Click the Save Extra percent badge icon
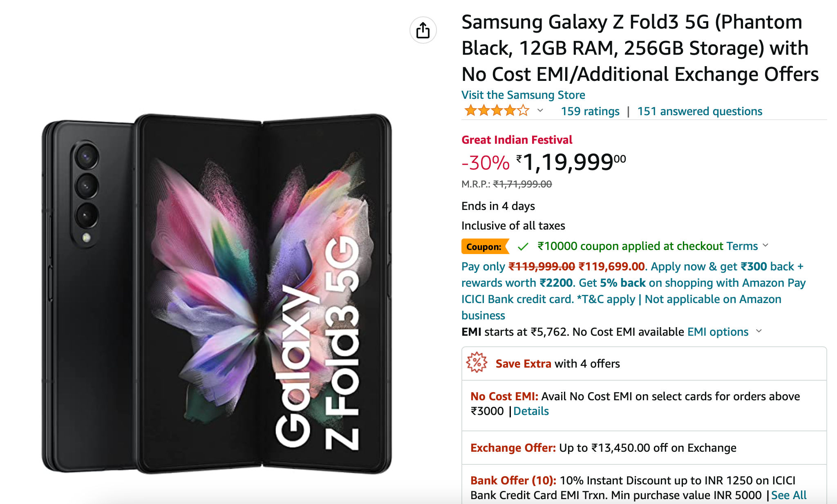837x504 pixels. (x=477, y=362)
